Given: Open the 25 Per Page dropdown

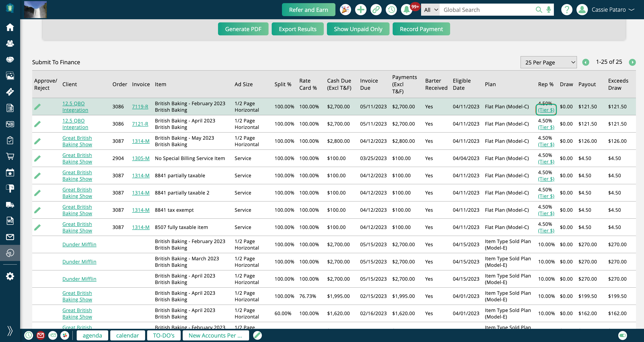Looking at the screenshot, I should coord(549,62).
